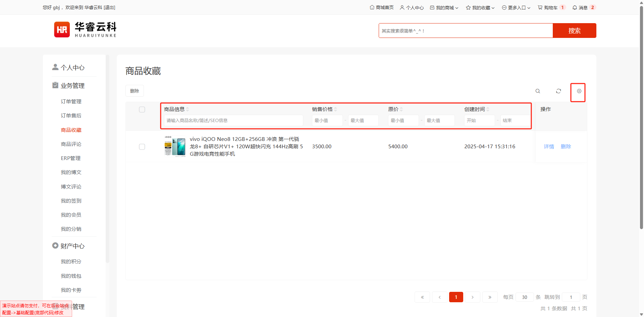Viewport: 644px width, 317px height.
Task: Open 订单管理 in the sidebar
Action: click(x=71, y=102)
